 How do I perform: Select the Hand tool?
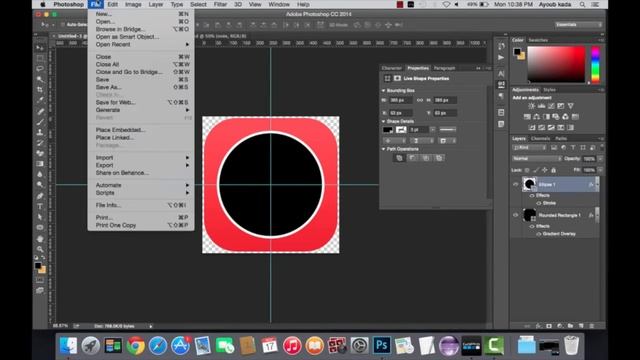point(40,238)
